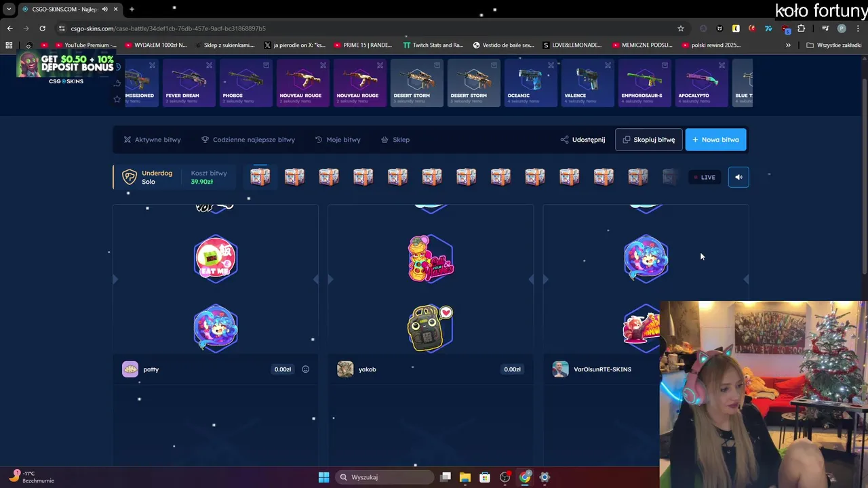Click the Koszt bitwy 39.90zł value
The height and width of the screenshot is (488, 868).
[202, 182]
